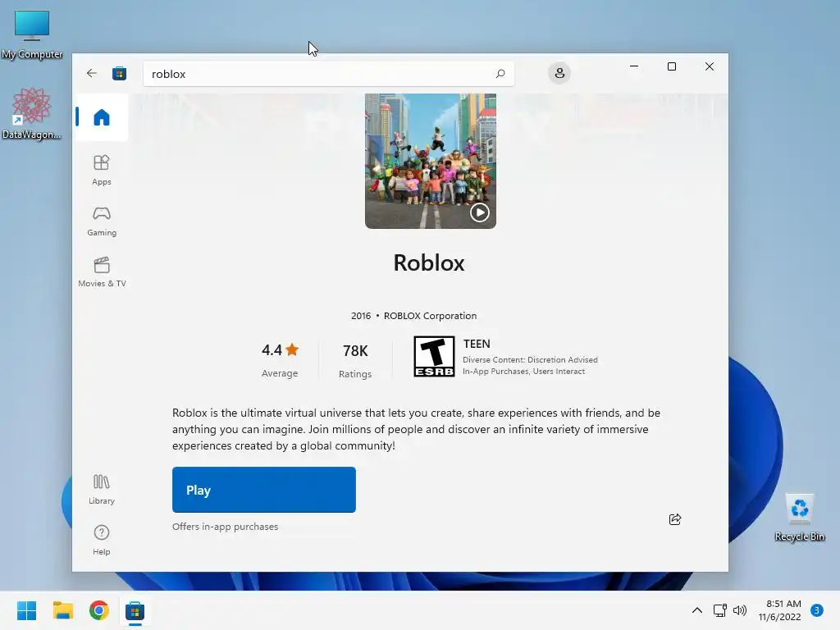The width and height of the screenshot is (840, 630).
Task: Open ROBLOX Corporation publisher link
Action: point(430,316)
